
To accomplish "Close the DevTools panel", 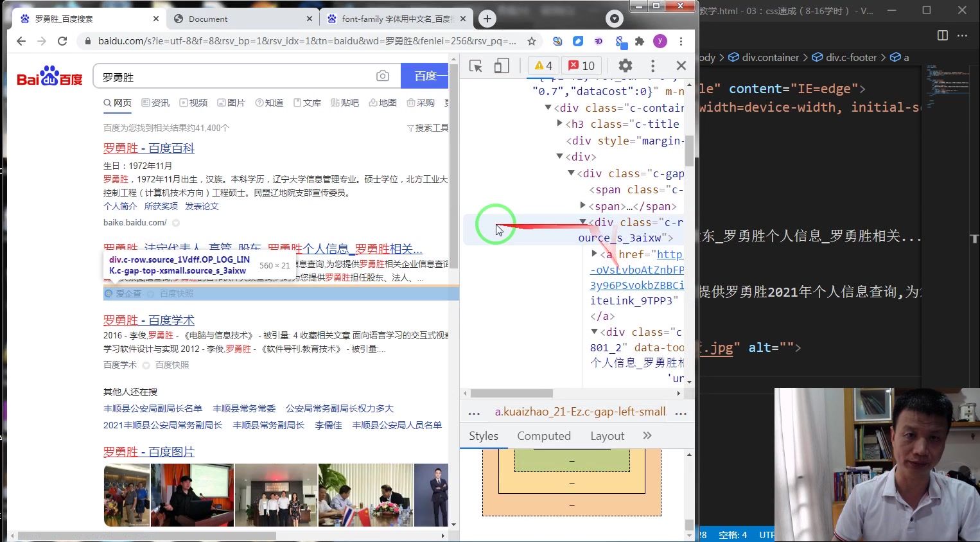I will pyautogui.click(x=681, y=66).
